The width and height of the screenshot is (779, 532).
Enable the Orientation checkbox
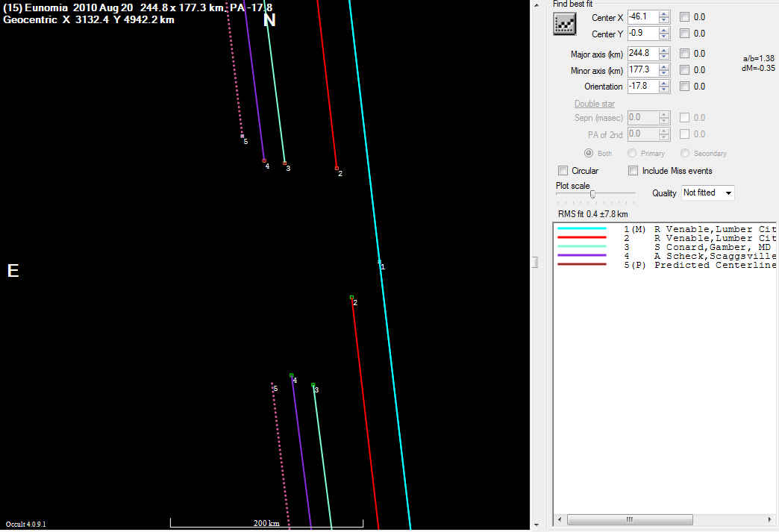[684, 86]
